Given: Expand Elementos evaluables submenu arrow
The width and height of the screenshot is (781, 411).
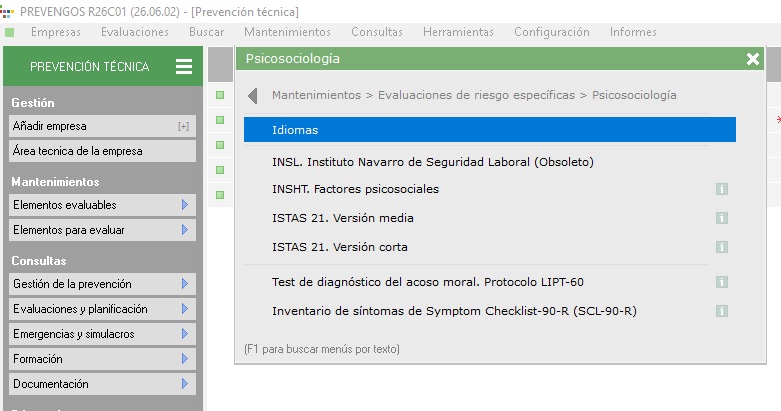Looking at the screenshot, I should pos(185,205).
